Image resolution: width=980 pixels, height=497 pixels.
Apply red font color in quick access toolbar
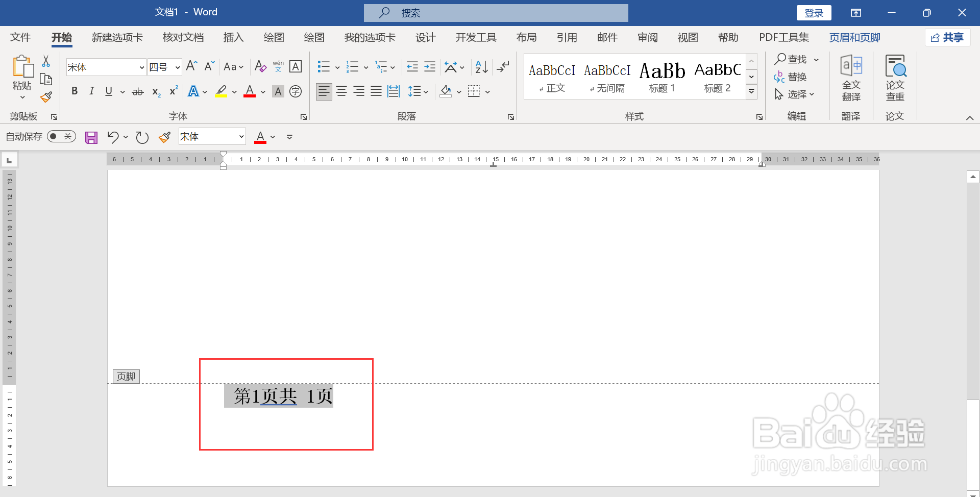click(260, 137)
